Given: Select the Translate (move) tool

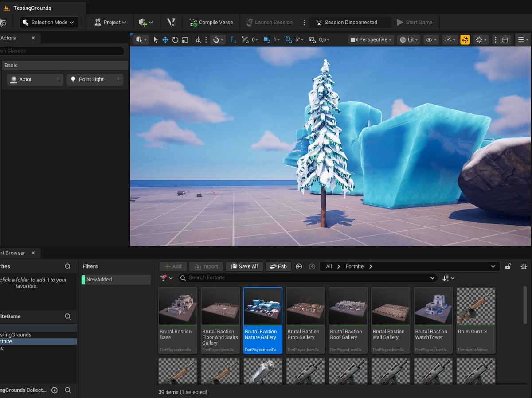Looking at the screenshot, I should click(165, 40).
